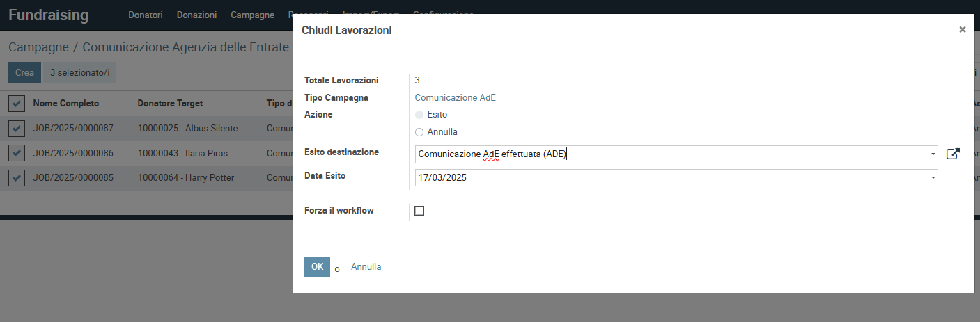Deselect the JOB/2025/0000086 row checkbox
The image size is (980, 322).
[16, 153]
